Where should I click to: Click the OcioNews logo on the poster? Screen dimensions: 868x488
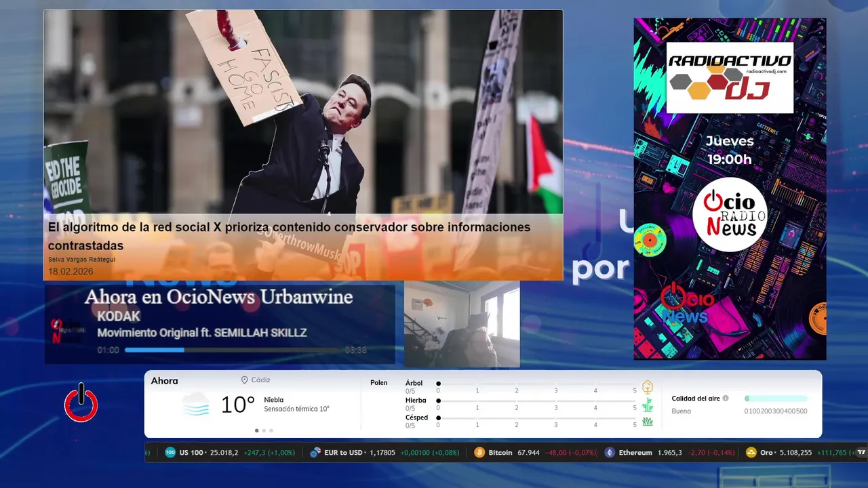tap(686, 303)
